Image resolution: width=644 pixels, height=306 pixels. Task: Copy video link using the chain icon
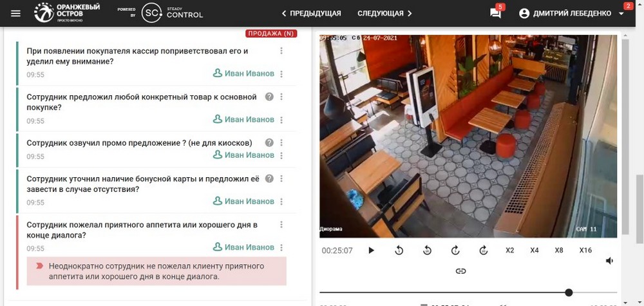tap(460, 271)
